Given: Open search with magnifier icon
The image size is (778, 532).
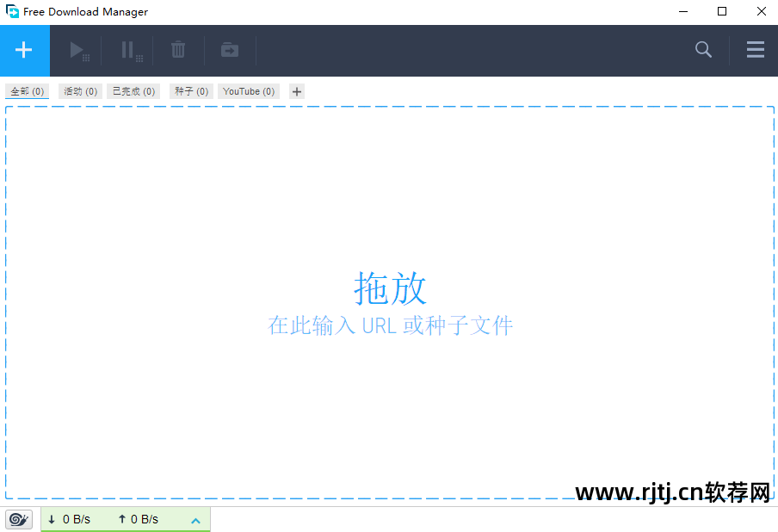Looking at the screenshot, I should (703, 50).
